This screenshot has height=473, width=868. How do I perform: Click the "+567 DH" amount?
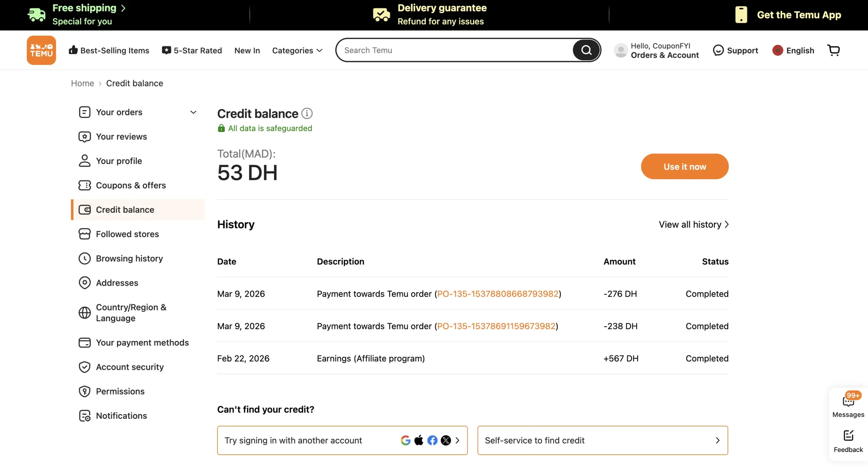pyautogui.click(x=620, y=358)
